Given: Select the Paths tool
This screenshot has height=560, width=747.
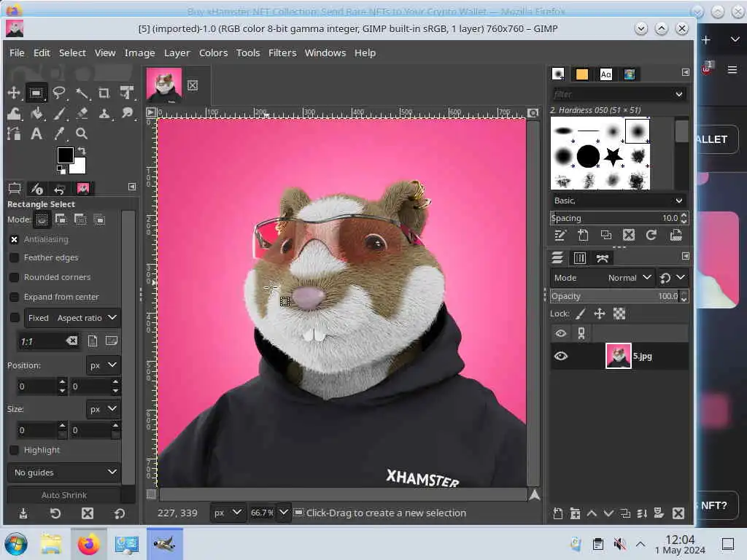Looking at the screenshot, I should 14,134.
